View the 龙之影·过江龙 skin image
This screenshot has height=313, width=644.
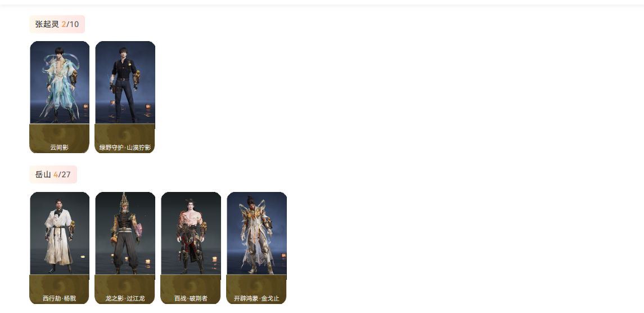(x=125, y=233)
